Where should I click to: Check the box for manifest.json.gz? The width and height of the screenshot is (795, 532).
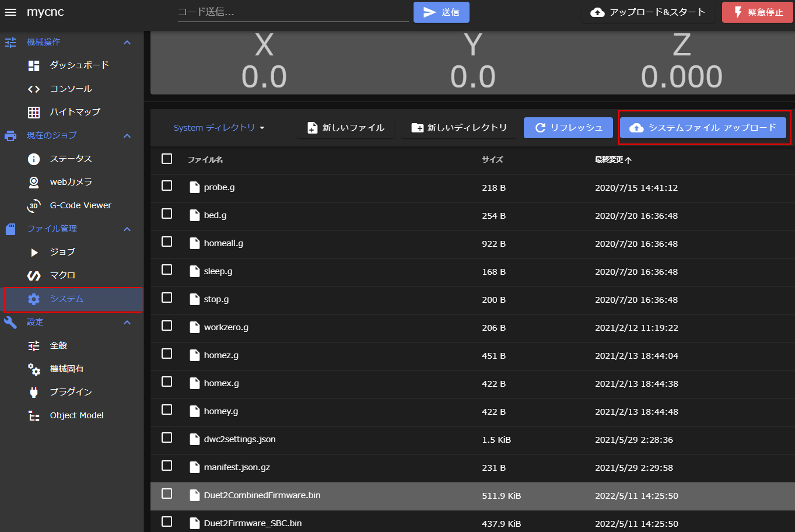point(167,466)
